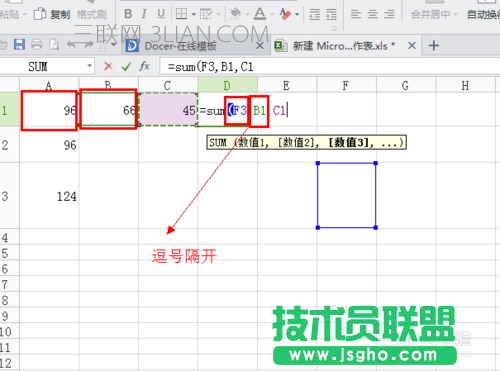Click inside cell D1 formula text

pos(243,110)
